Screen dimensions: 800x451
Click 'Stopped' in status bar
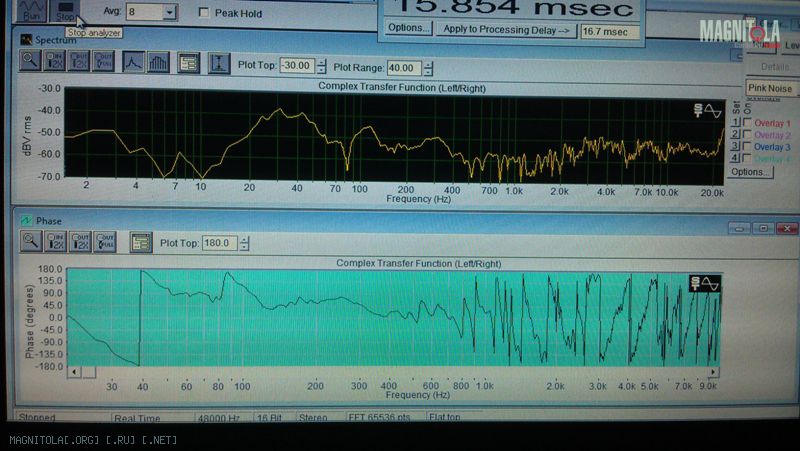click(37, 418)
